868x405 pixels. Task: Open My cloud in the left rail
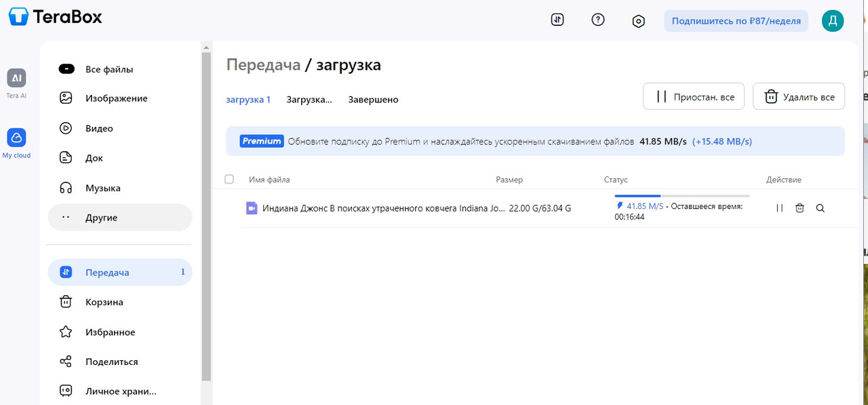pos(16,143)
